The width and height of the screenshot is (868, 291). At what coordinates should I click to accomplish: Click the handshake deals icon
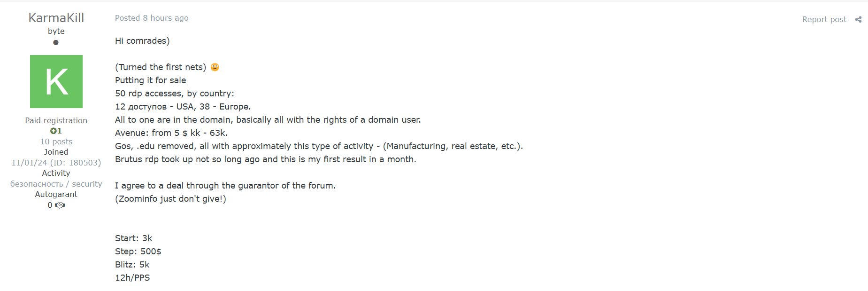60,205
